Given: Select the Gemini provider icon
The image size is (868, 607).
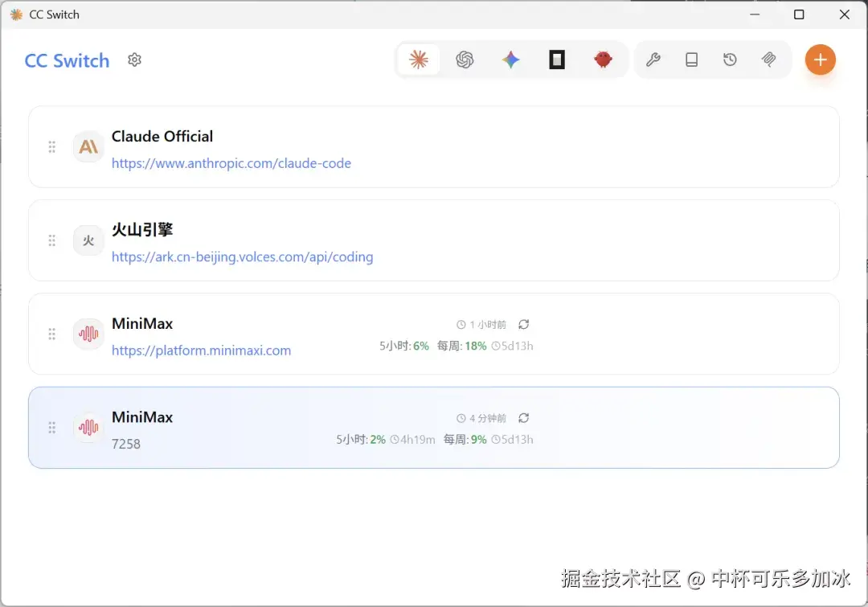Looking at the screenshot, I should pos(511,59).
